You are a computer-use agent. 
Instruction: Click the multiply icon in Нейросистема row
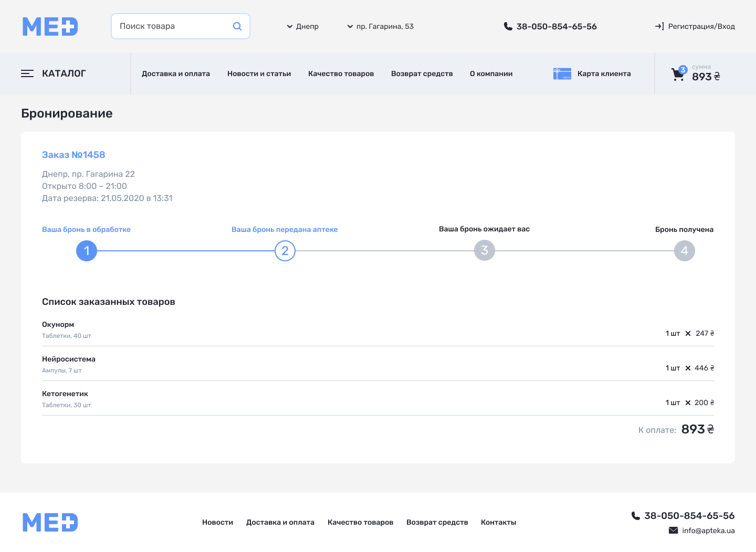coord(688,368)
